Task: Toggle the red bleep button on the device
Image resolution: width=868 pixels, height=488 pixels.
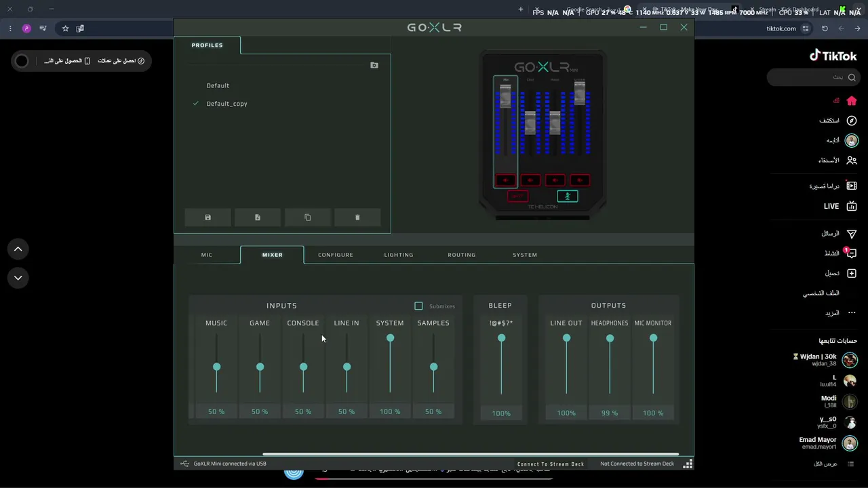Action: [518, 197]
